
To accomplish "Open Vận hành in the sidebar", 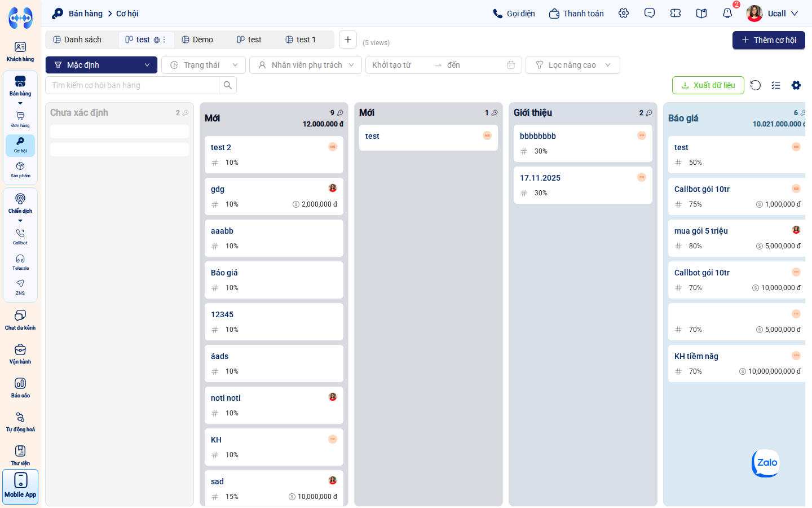I will point(20,354).
